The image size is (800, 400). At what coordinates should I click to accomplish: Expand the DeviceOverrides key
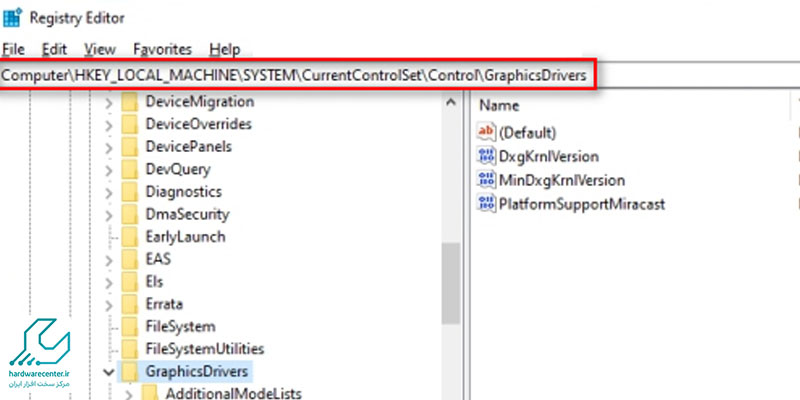[109, 124]
